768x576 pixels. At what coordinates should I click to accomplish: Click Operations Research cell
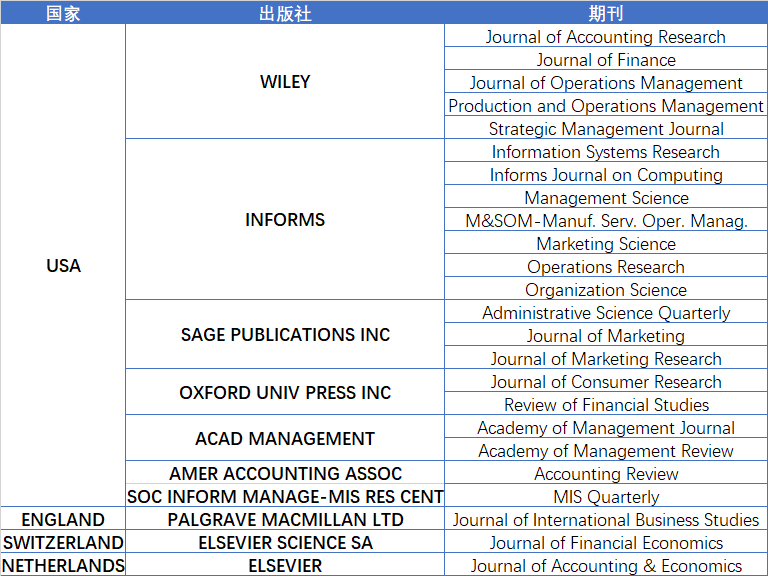pos(606,266)
